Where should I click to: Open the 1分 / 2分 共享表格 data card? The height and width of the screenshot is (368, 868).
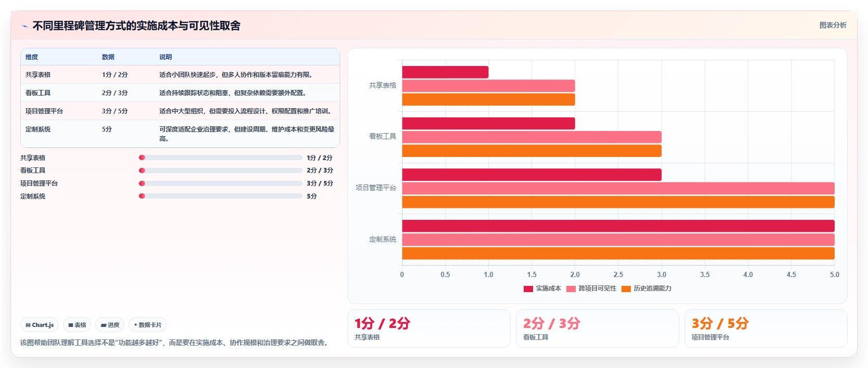429,328
